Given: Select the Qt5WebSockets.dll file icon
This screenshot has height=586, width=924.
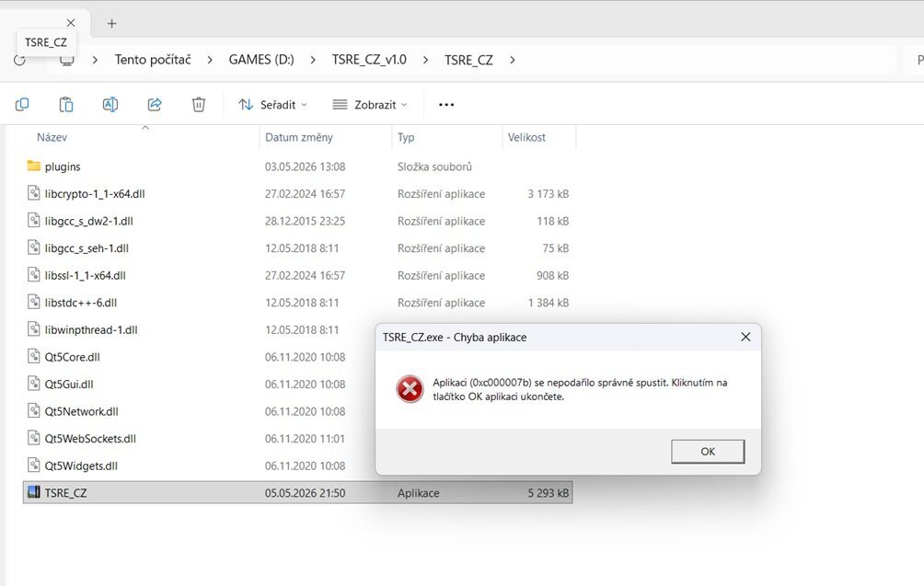Looking at the screenshot, I should click(33, 438).
